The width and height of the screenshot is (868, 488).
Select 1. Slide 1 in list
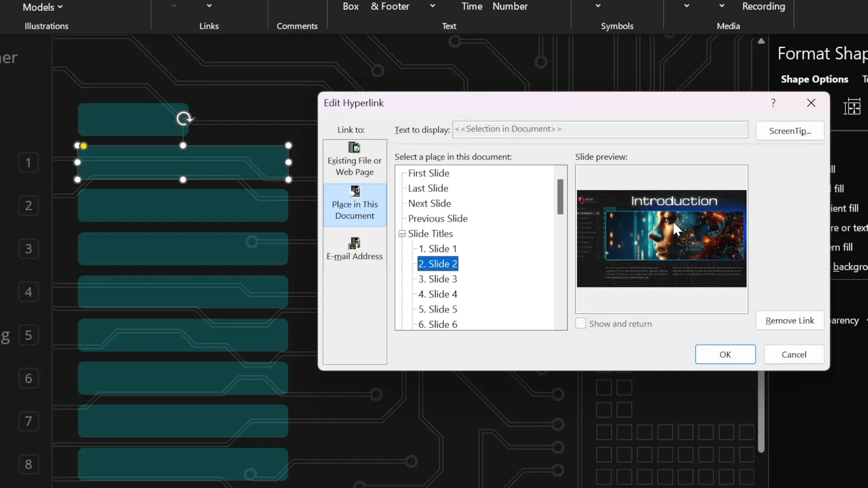438,249
